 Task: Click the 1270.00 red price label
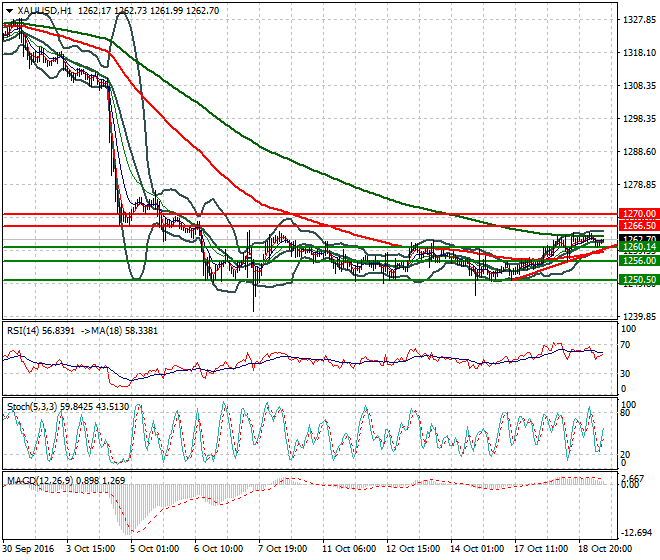[x=639, y=214]
